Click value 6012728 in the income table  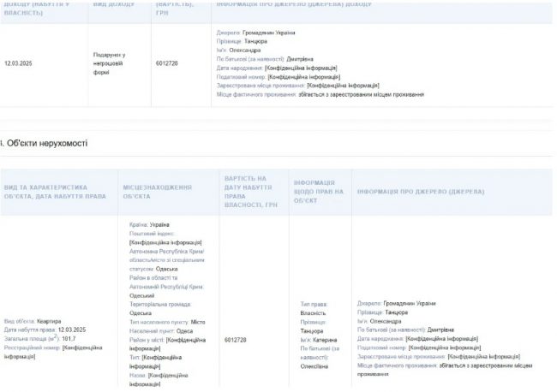pyautogui.click(x=167, y=63)
